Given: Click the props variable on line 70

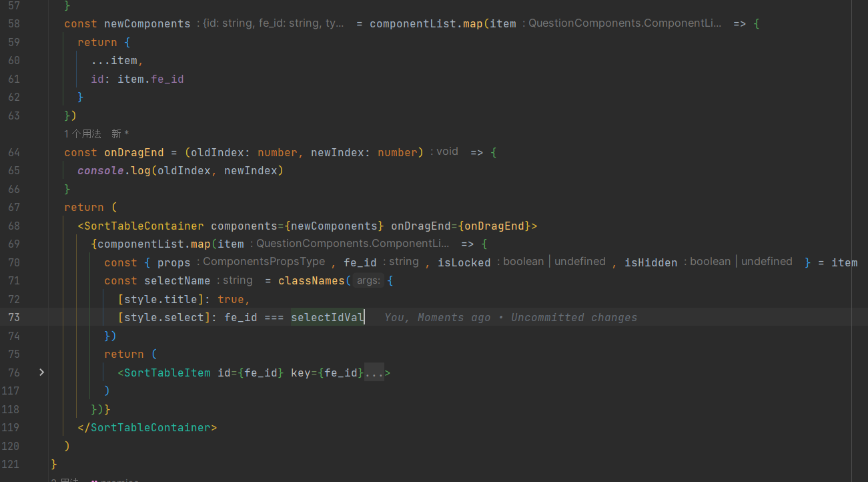Looking at the screenshot, I should [x=174, y=262].
